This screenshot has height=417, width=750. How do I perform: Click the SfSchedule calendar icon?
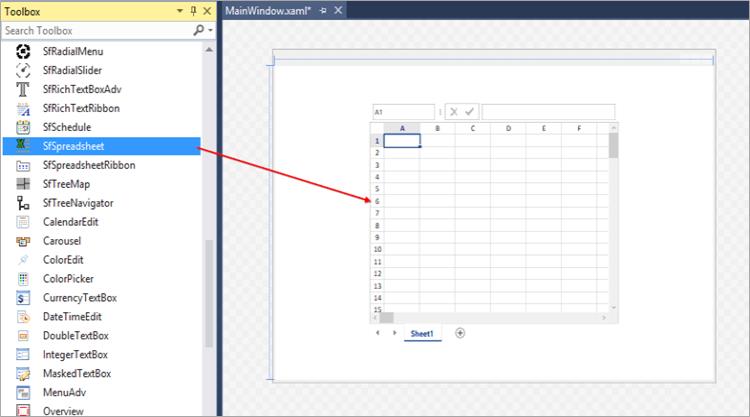pos(23,127)
